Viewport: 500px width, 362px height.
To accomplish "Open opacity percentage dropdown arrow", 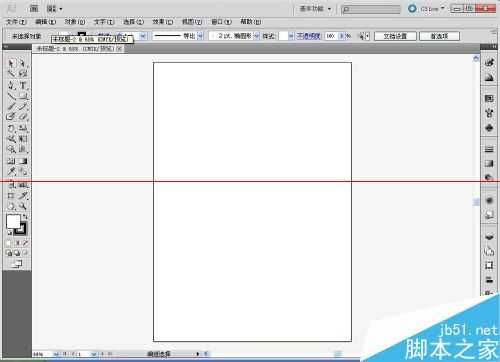I will coord(341,36).
